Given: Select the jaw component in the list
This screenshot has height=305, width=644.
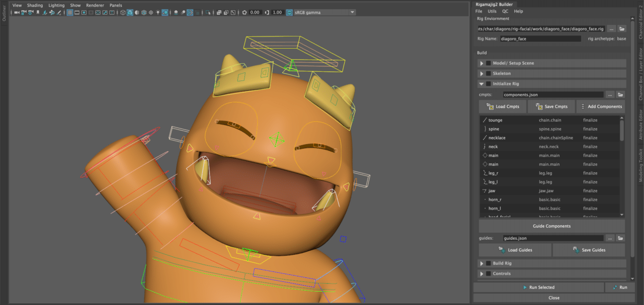Looking at the screenshot, I should click(x=492, y=191).
